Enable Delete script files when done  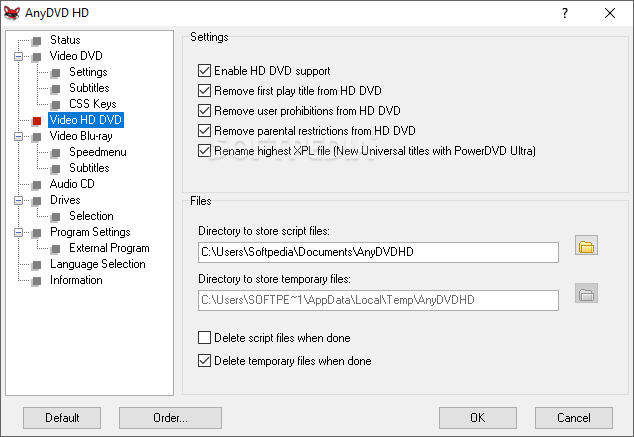(205, 338)
